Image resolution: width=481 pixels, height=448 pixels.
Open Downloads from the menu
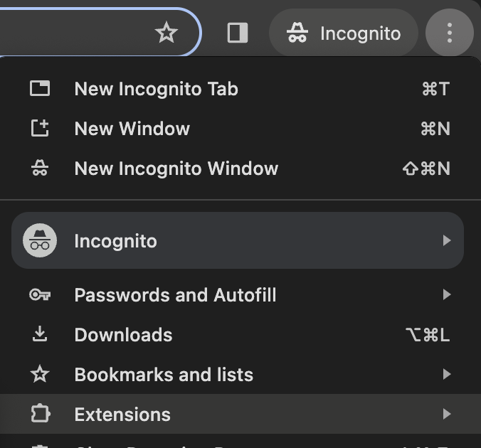[124, 335]
